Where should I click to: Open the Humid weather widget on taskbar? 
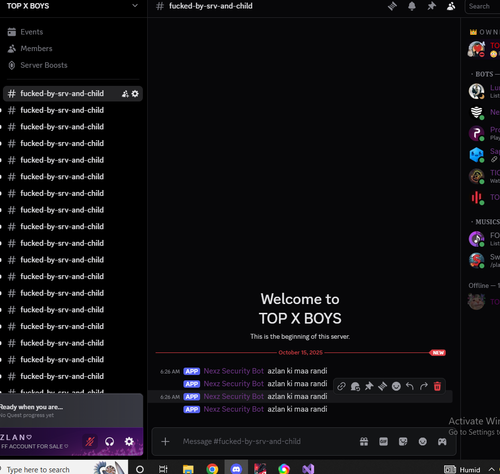(462, 469)
